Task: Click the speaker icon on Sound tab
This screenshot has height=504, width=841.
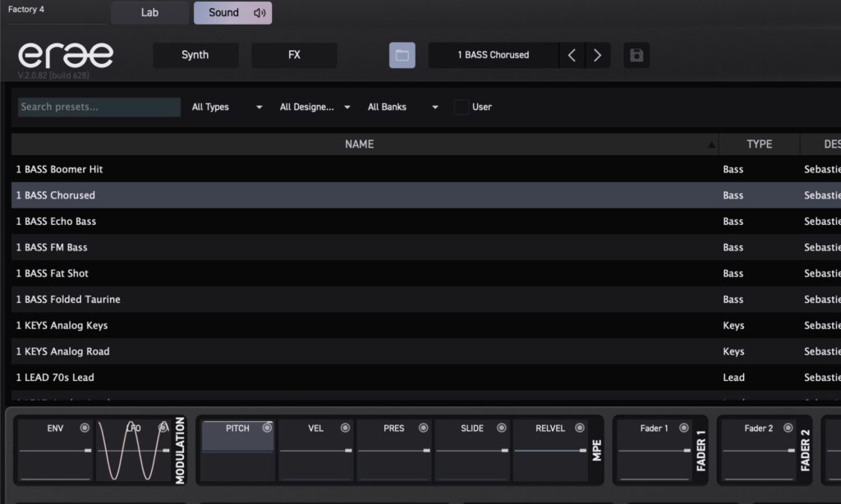Action: coord(260,13)
